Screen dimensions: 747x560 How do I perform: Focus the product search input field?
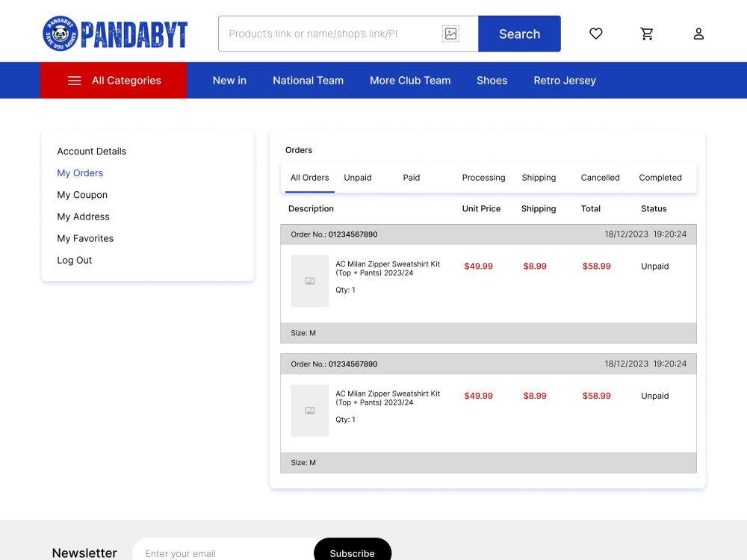[348, 34]
